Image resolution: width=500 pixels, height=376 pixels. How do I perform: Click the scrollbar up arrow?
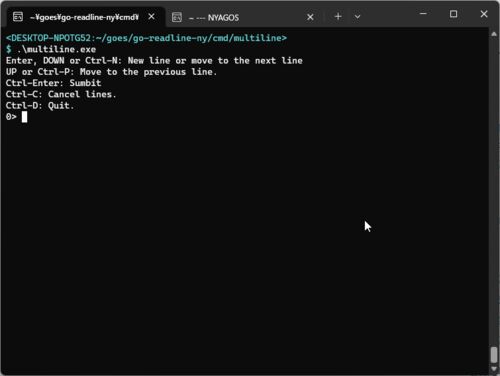494,34
